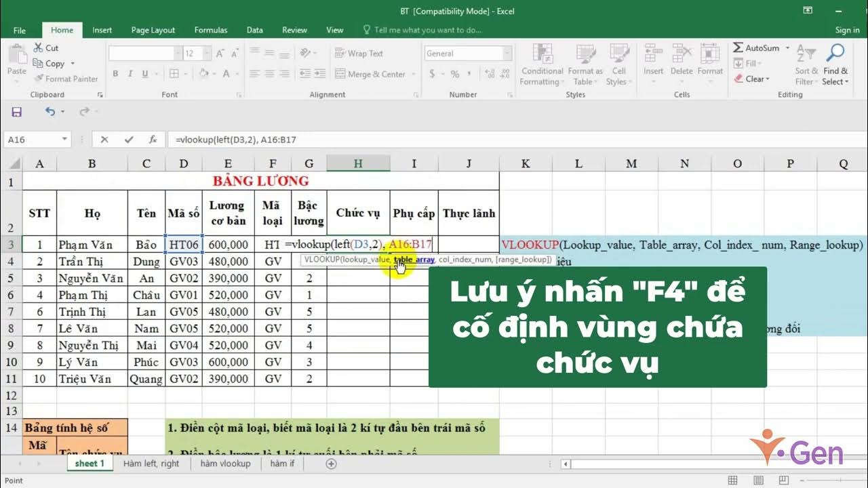This screenshot has width=868, height=488.
Task: Confirm formula with checkmark icon
Action: pyautogui.click(x=129, y=140)
